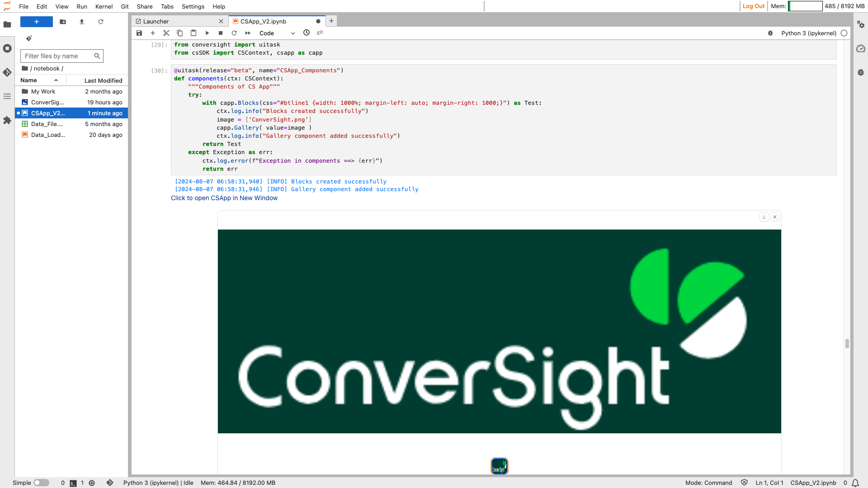
Task: Open running terminals and kernels sidebar
Action: [x=7, y=48]
